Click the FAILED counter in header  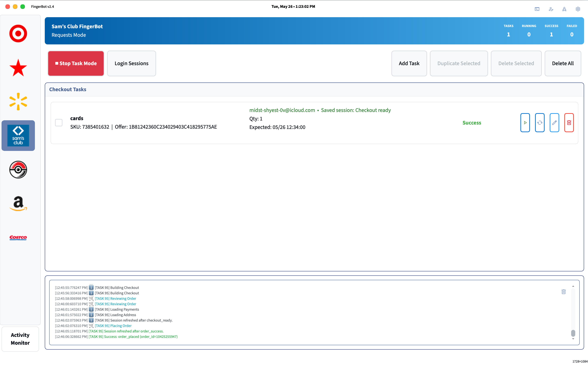pyautogui.click(x=572, y=31)
